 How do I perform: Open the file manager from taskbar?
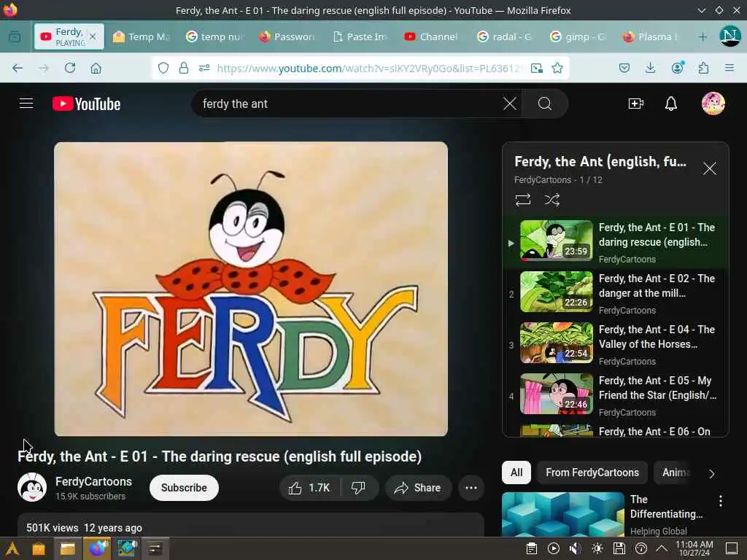pyautogui.click(x=67, y=548)
